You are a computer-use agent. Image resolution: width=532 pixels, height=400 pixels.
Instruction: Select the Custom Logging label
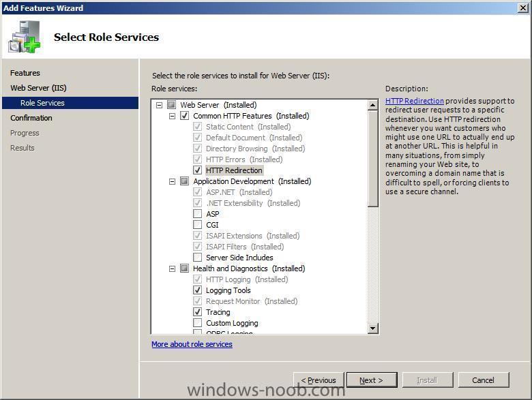tap(232, 323)
